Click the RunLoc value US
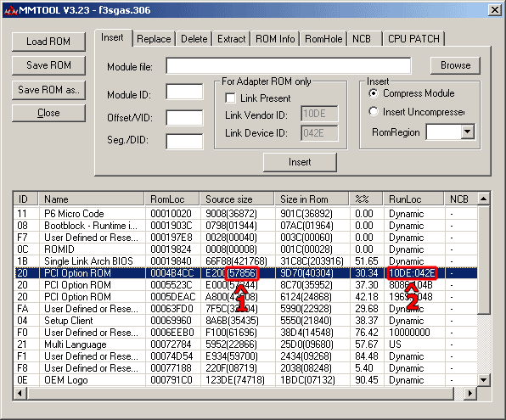 [395, 344]
